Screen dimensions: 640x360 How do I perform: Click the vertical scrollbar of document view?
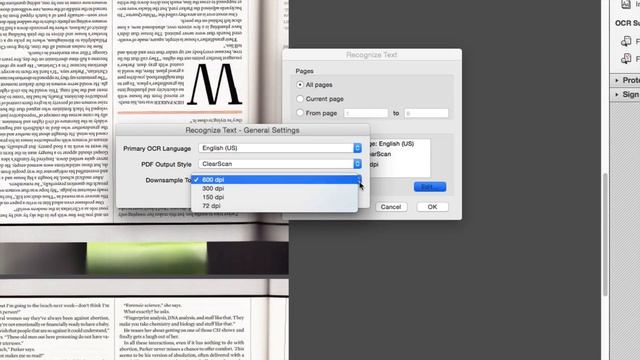[x=605, y=234]
